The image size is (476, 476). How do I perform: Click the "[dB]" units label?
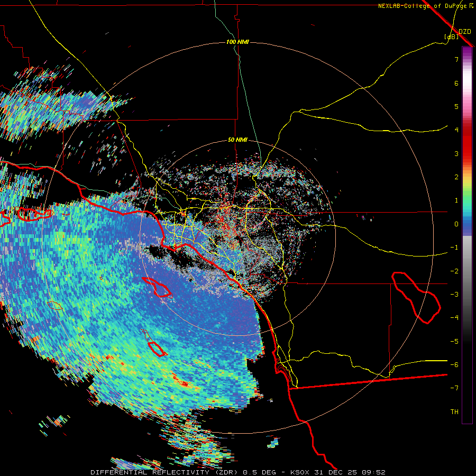tap(452, 36)
